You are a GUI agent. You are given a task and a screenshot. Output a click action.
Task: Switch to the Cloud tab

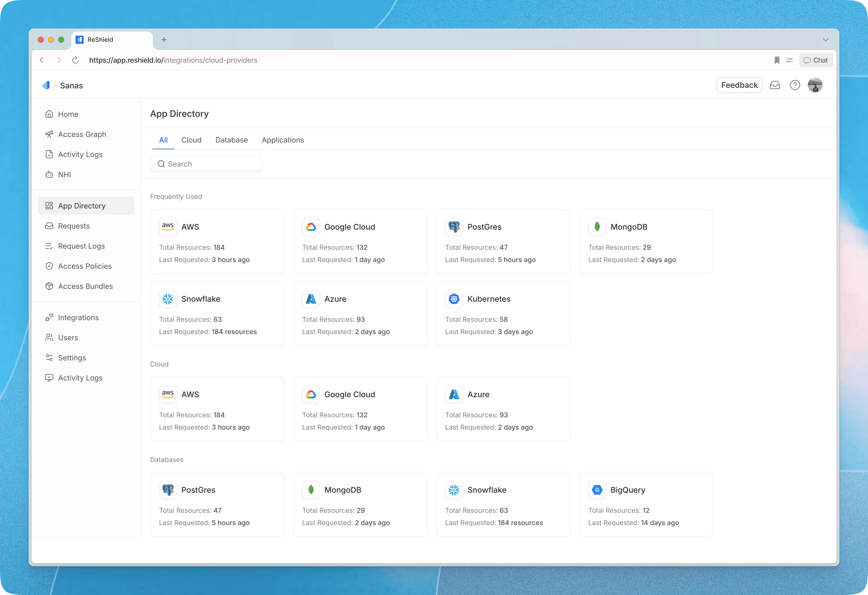[191, 140]
